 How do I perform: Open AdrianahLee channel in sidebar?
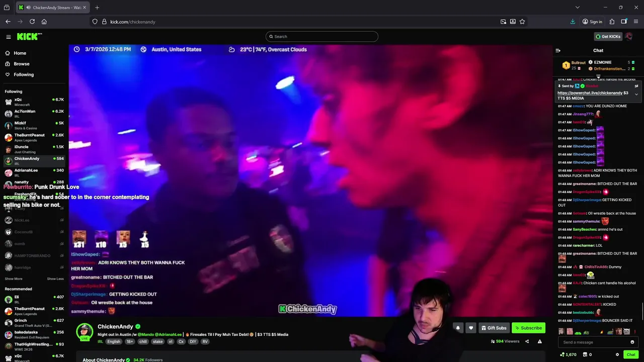point(34,172)
